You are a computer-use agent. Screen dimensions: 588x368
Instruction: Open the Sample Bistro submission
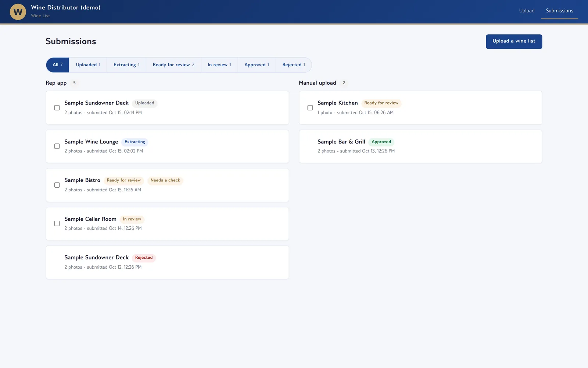coord(167,185)
